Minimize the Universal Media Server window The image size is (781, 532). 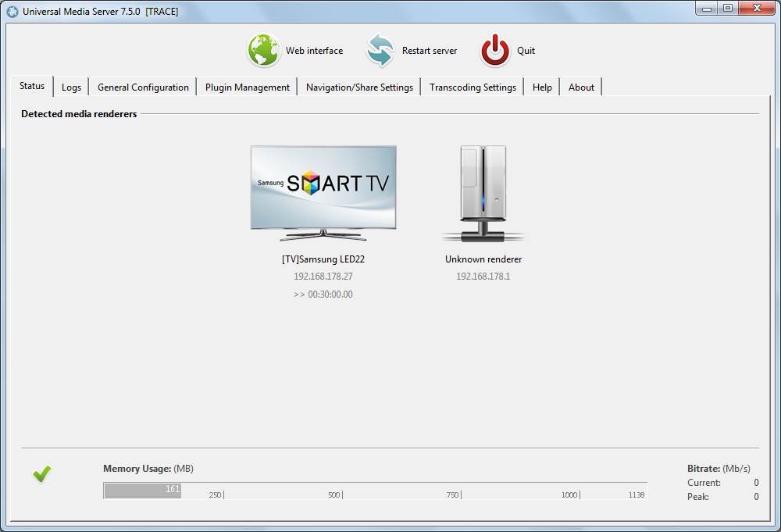click(706, 8)
